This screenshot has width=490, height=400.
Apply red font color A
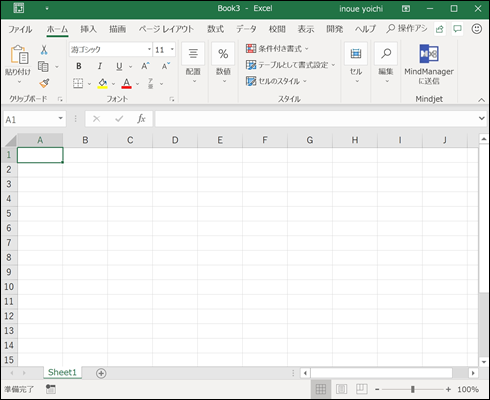[126, 83]
